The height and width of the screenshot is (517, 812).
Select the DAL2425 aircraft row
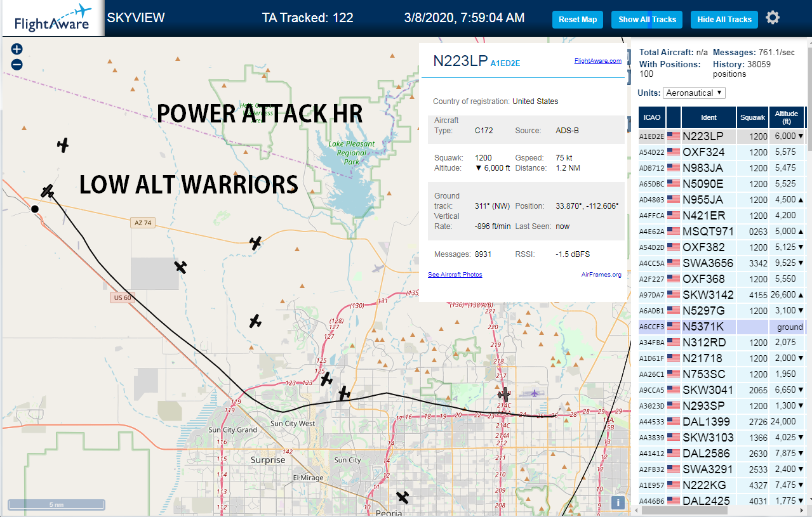pos(722,501)
